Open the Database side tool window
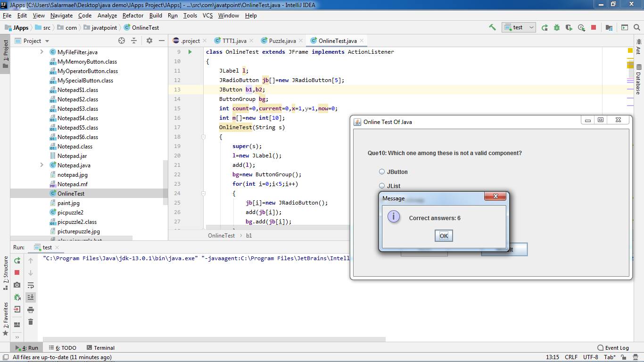 [x=638, y=79]
